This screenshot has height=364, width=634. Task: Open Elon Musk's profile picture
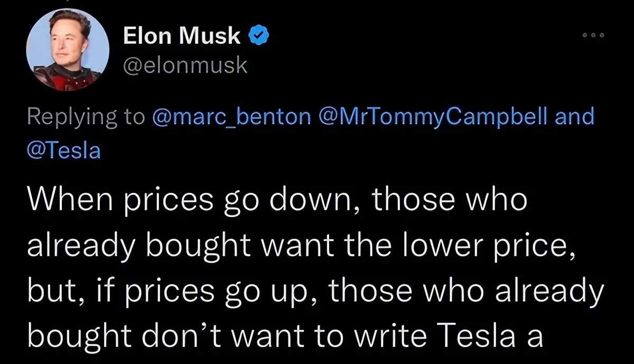(x=68, y=50)
